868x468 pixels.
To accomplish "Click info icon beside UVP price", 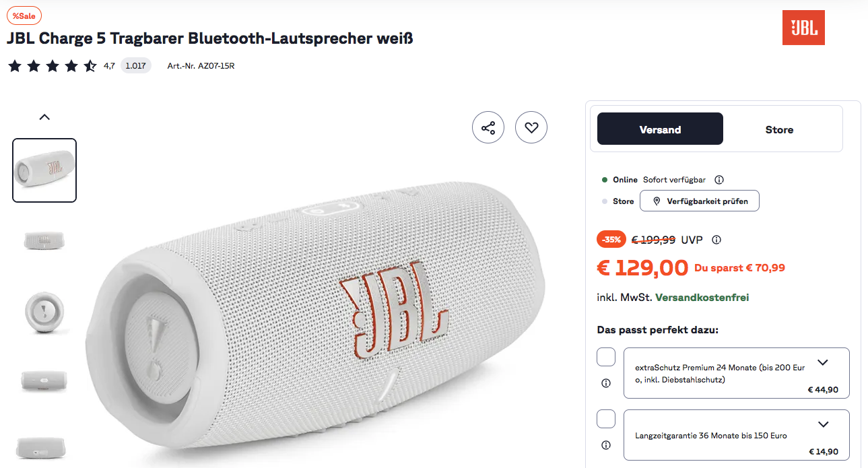I will [716, 240].
